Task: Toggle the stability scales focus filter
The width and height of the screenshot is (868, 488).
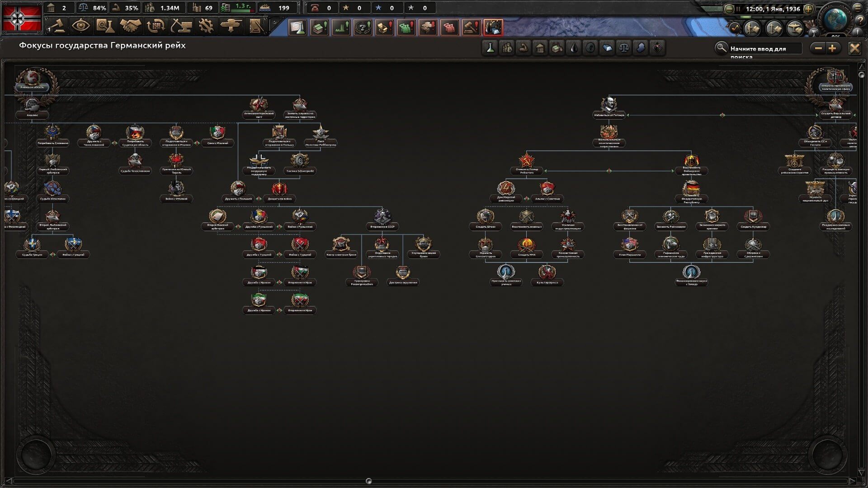Action: pyautogui.click(x=624, y=48)
